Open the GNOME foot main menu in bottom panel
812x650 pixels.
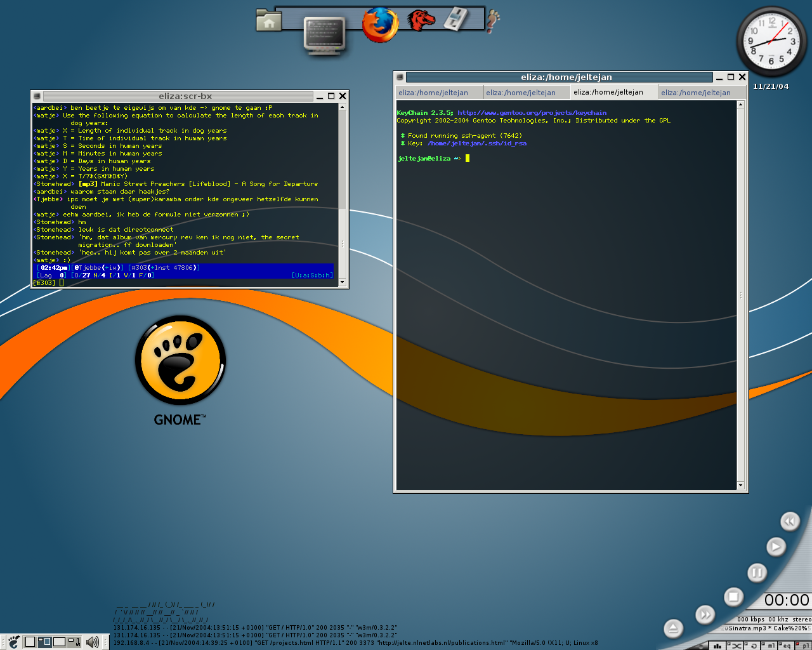[x=14, y=642]
